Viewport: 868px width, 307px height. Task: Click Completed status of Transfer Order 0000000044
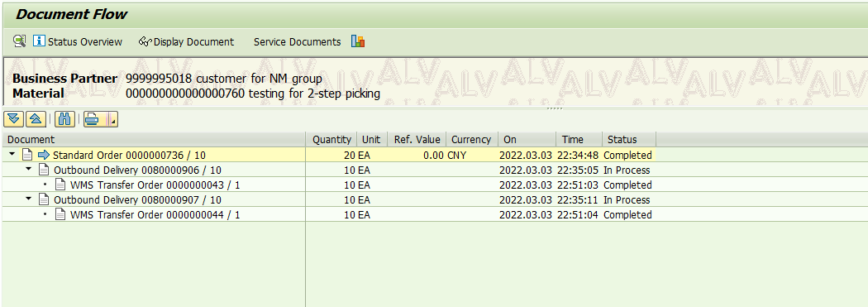(x=627, y=215)
